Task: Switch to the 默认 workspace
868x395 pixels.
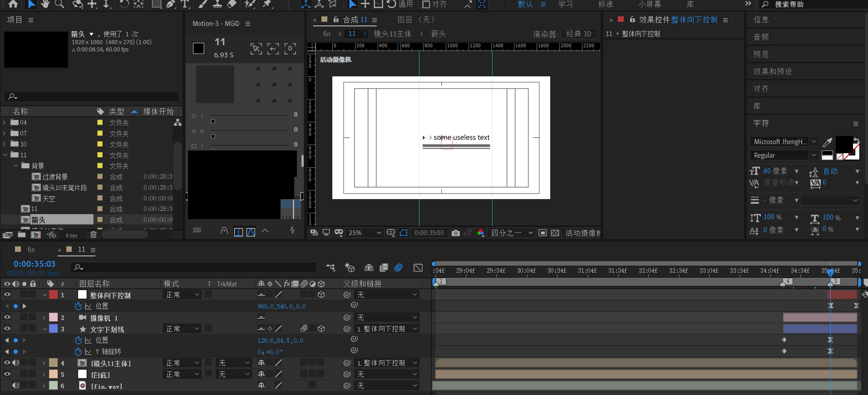Action: click(525, 4)
